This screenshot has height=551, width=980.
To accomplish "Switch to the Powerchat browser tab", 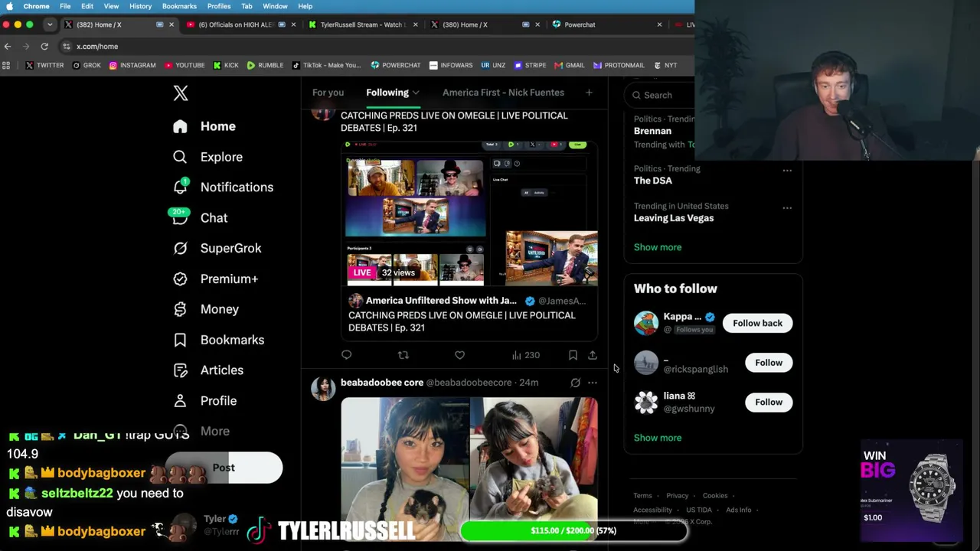I will pos(608,24).
